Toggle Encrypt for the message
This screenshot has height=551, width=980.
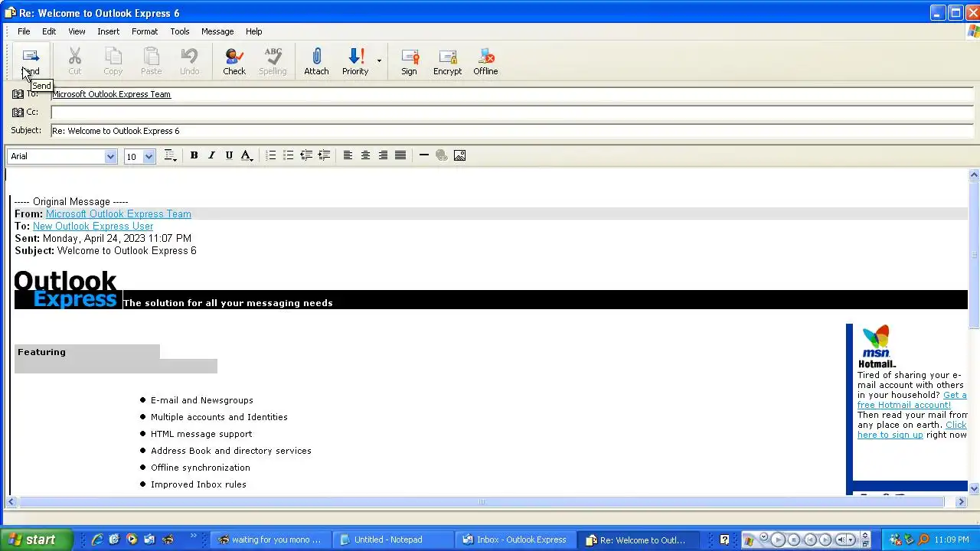tap(447, 62)
